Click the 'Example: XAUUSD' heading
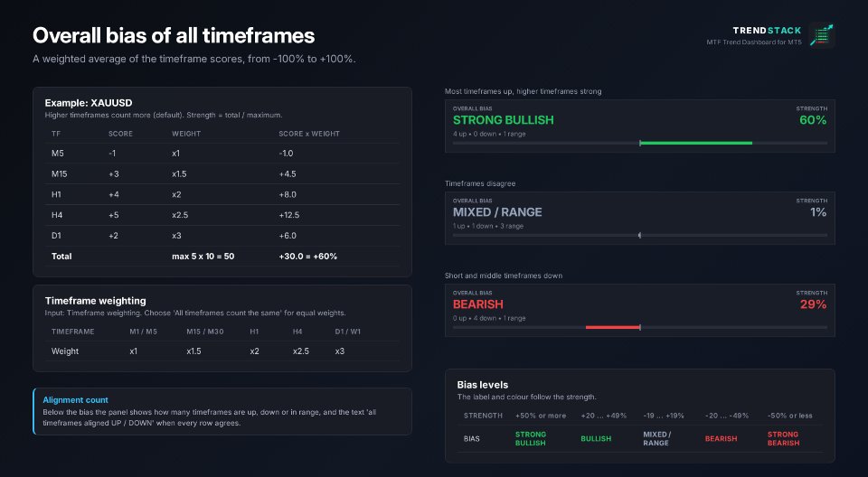 (x=89, y=103)
